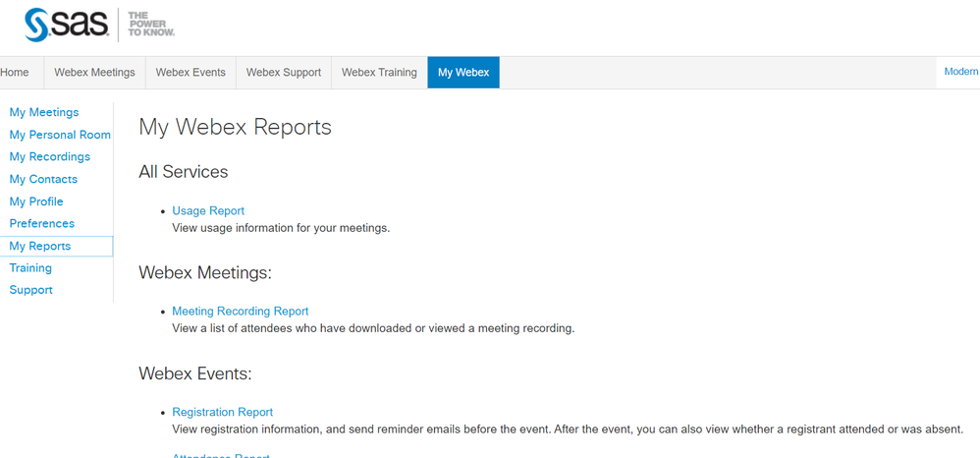
Task: Open the Registration Report link
Action: pyautogui.click(x=223, y=412)
